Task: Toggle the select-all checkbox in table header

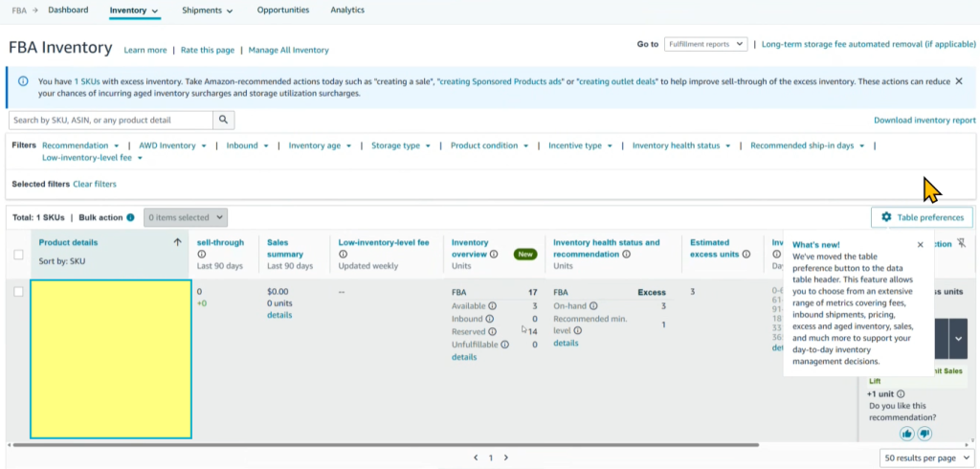Action: point(19,255)
